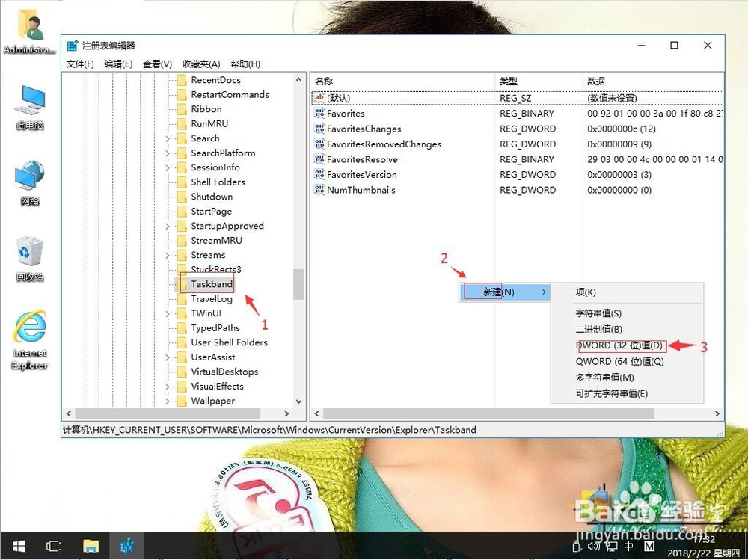Select the FavoritesChanges value icon
Screen dimensions: 748x560
pos(319,129)
